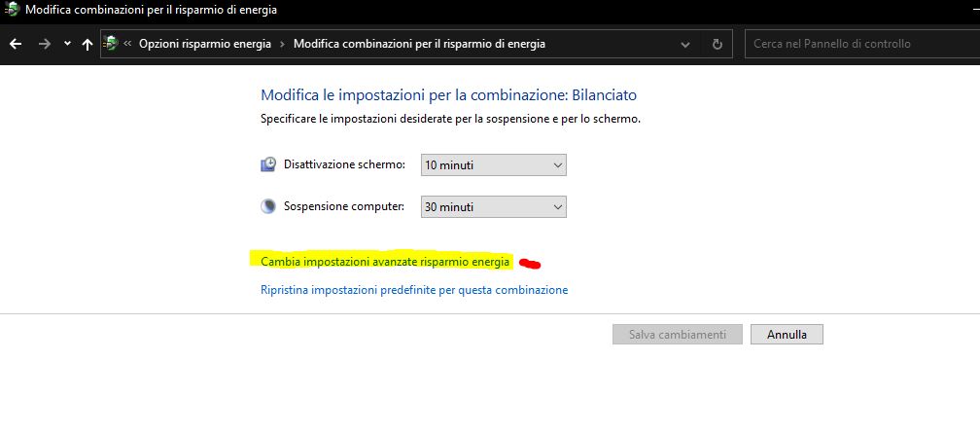The width and height of the screenshot is (980, 434).
Task: Click the power options icon in the address bar
Action: [111, 44]
